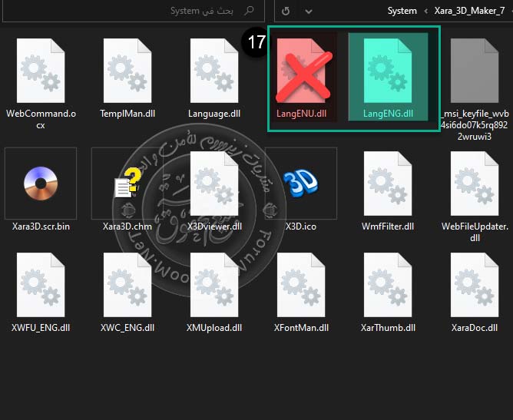Click the file name WebCommand.ocx
Viewport: 513px width, 420px height.
(x=41, y=119)
